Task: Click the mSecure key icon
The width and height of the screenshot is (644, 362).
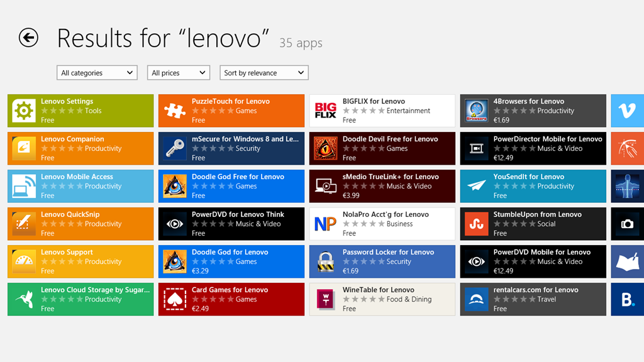Action: pos(175,148)
